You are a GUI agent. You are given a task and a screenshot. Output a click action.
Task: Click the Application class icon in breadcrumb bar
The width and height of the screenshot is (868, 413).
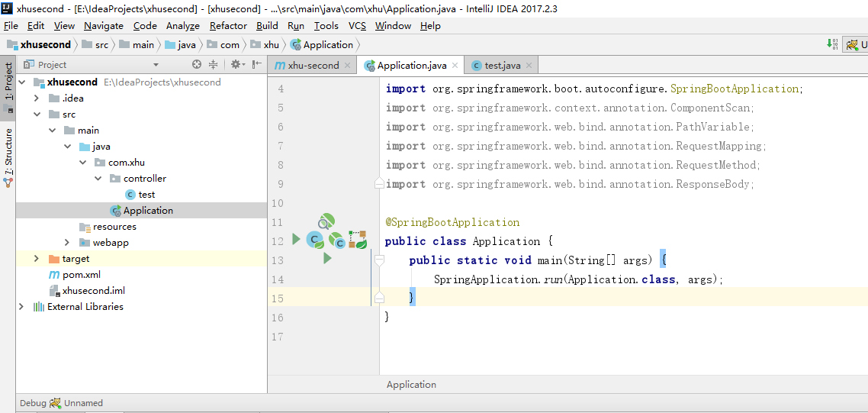coord(296,45)
